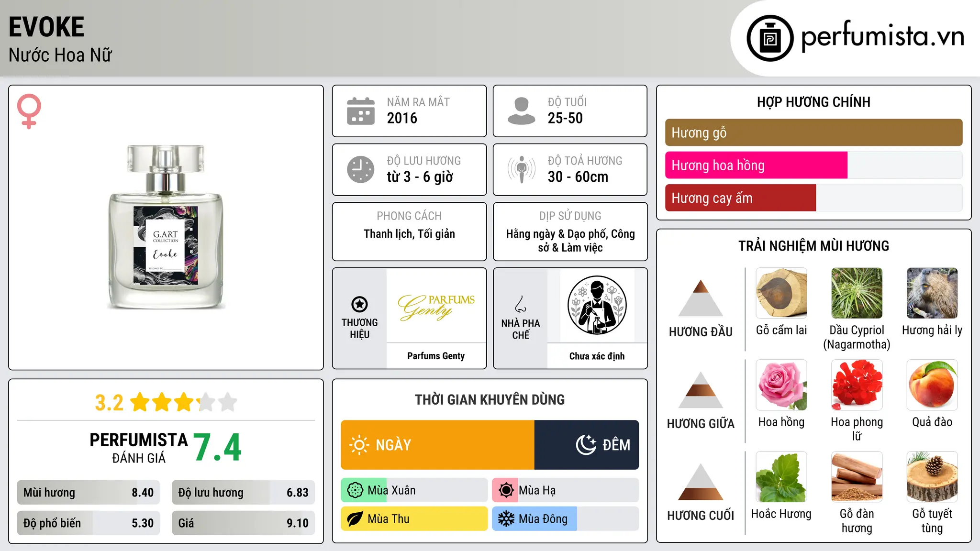This screenshot has width=980, height=551.
Task: Click the longevity value từ 3 - 6 giờ
Action: tap(420, 177)
